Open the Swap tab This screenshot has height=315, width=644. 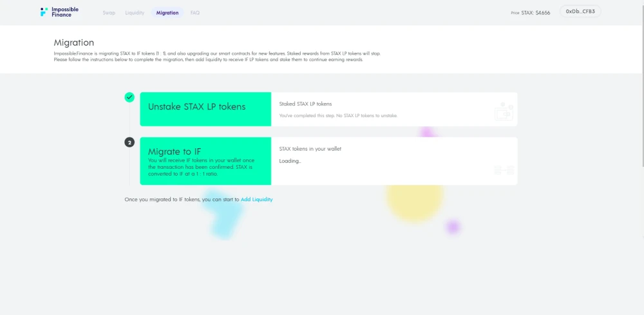coord(109,13)
